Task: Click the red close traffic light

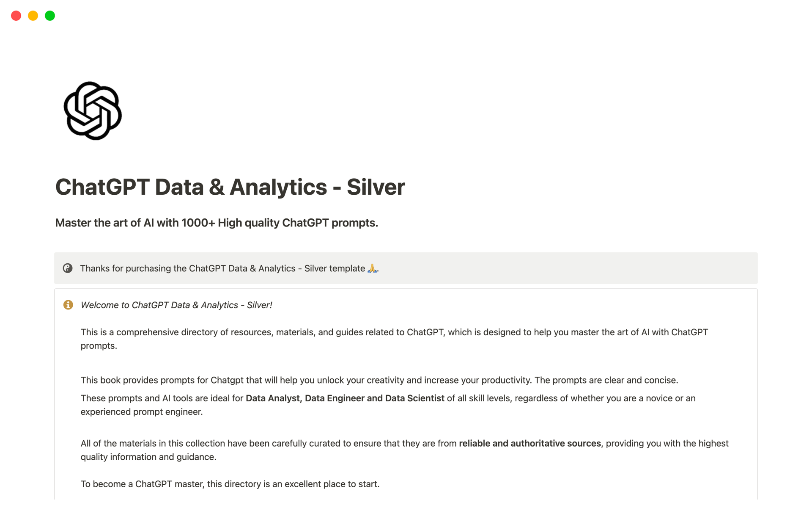Action: 16,15
